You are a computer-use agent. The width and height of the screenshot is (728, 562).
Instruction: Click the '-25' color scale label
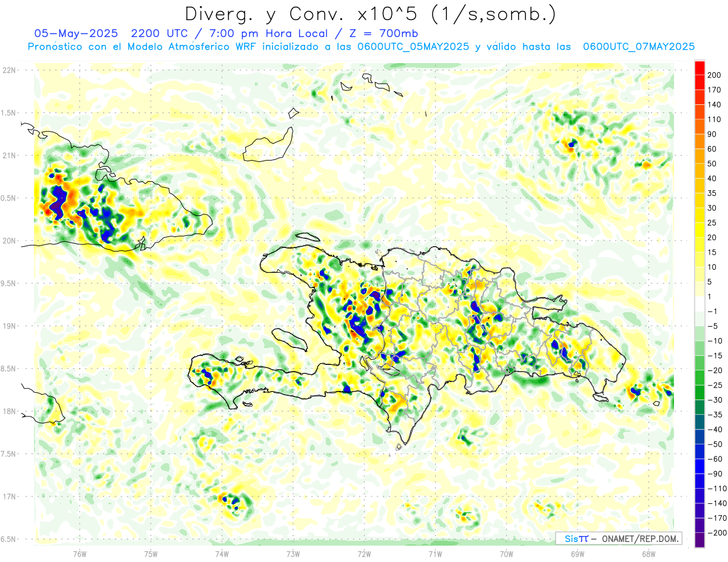click(x=716, y=385)
